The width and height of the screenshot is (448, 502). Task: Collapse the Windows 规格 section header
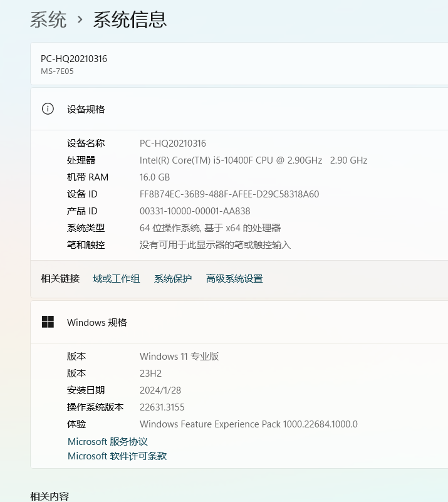click(x=239, y=322)
